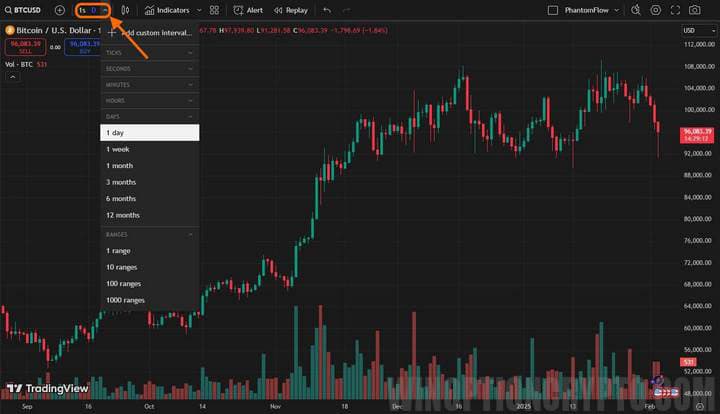
Task: Expand the Seconds interval section
Action: pyautogui.click(x=150, y=68)
